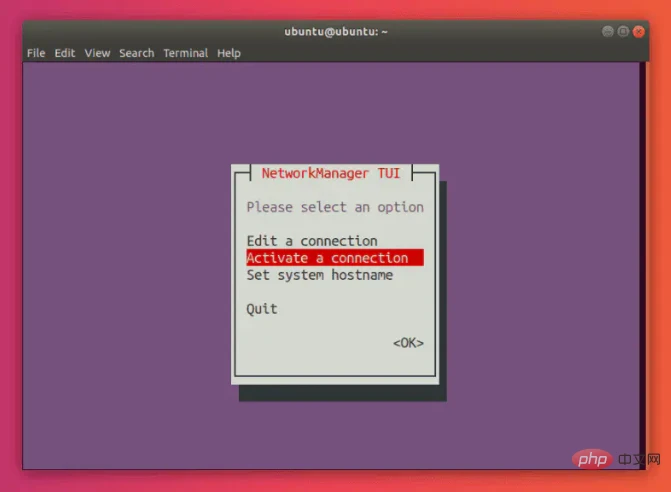The height and width of the screenshot is (492, 671).
Task: Open the Edit menu
Action: coord(65,53)
